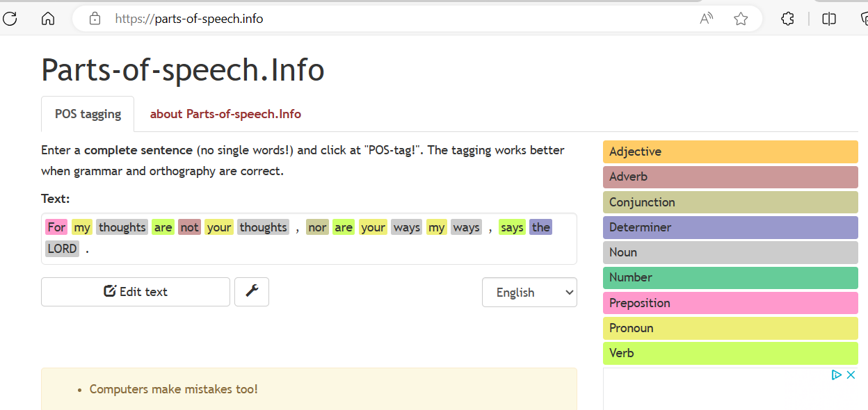
Task: Click the Preposition legend bar
Action: [730, 303]
